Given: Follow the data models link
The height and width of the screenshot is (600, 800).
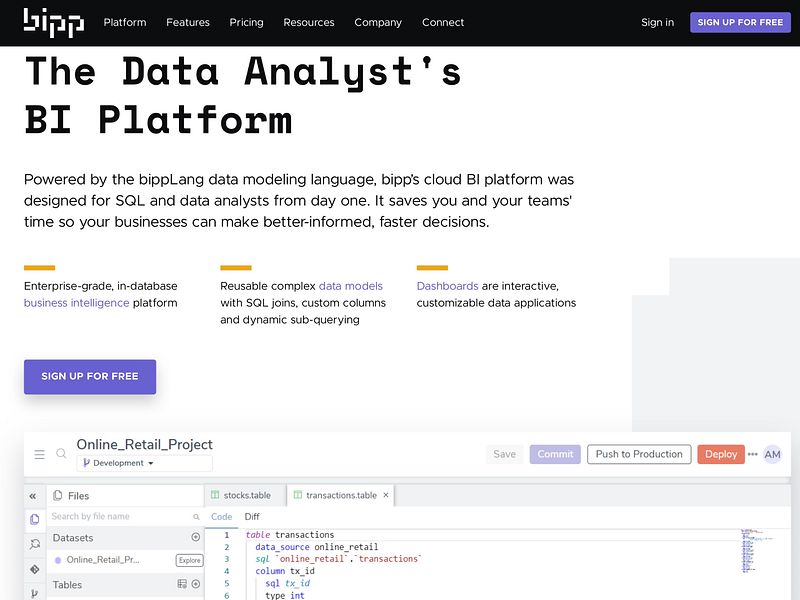Looking at the screenshot, I should [x=351, y=286].
